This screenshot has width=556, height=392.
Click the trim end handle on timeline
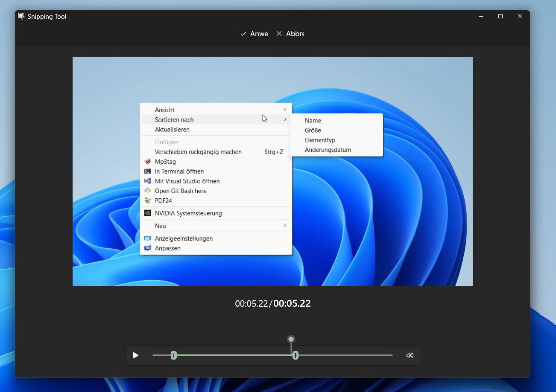tap(295, 355)
